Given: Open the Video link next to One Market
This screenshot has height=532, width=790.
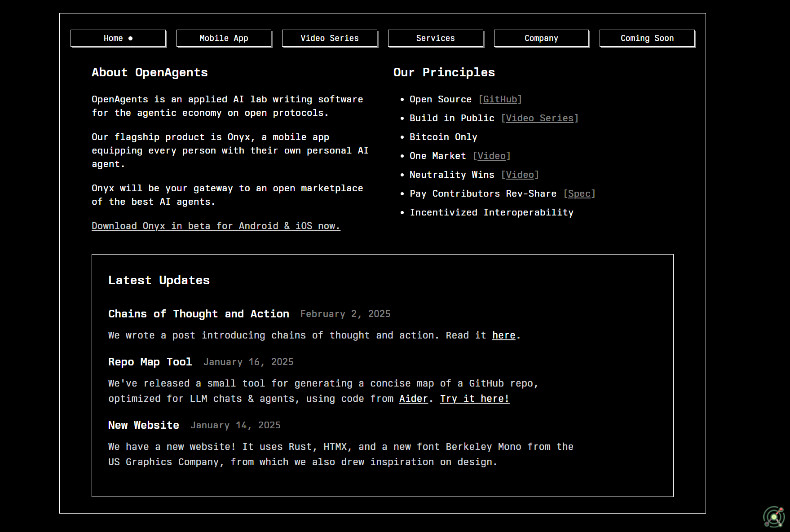Looking at the screenshot, I should tap(491, 156).
